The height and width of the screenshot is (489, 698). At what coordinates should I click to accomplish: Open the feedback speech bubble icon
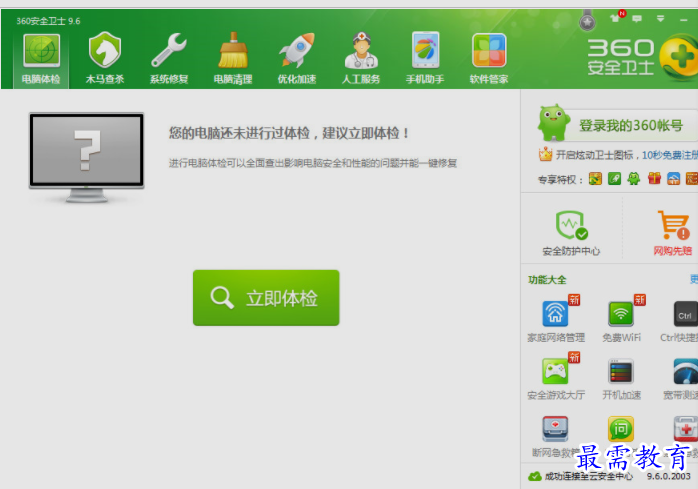(637, 19)
